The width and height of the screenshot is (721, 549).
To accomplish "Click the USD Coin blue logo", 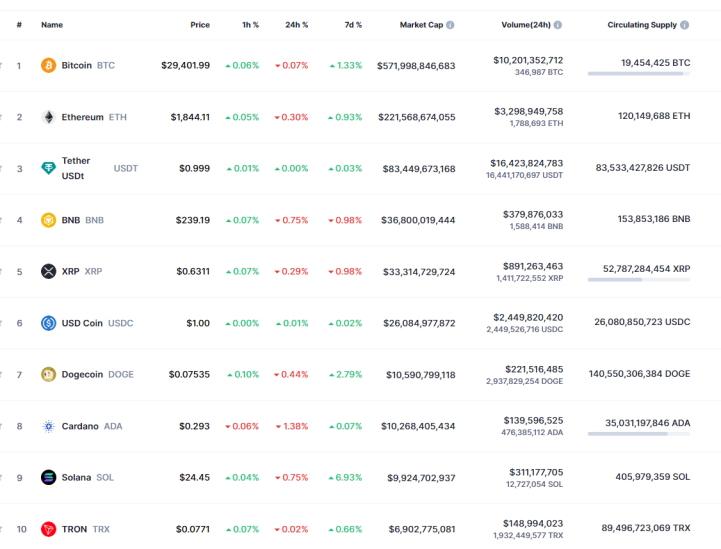I will pos(48,323).
